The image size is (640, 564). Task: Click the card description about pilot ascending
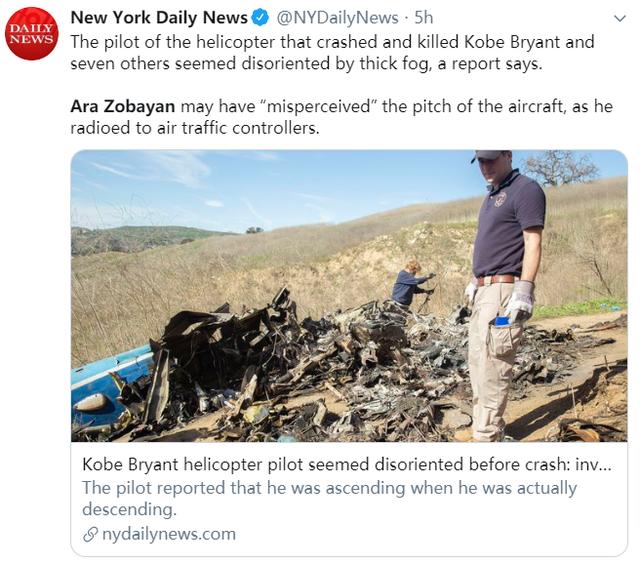329,498
